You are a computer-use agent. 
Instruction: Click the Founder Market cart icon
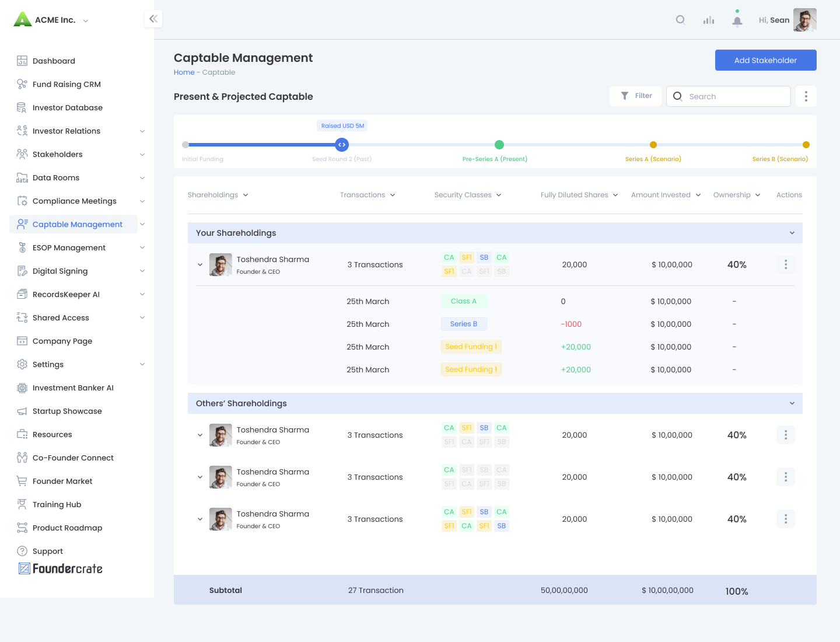[22, 481]
